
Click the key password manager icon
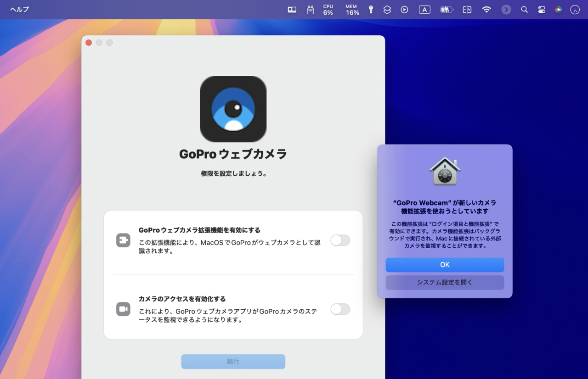pos(371,10)
